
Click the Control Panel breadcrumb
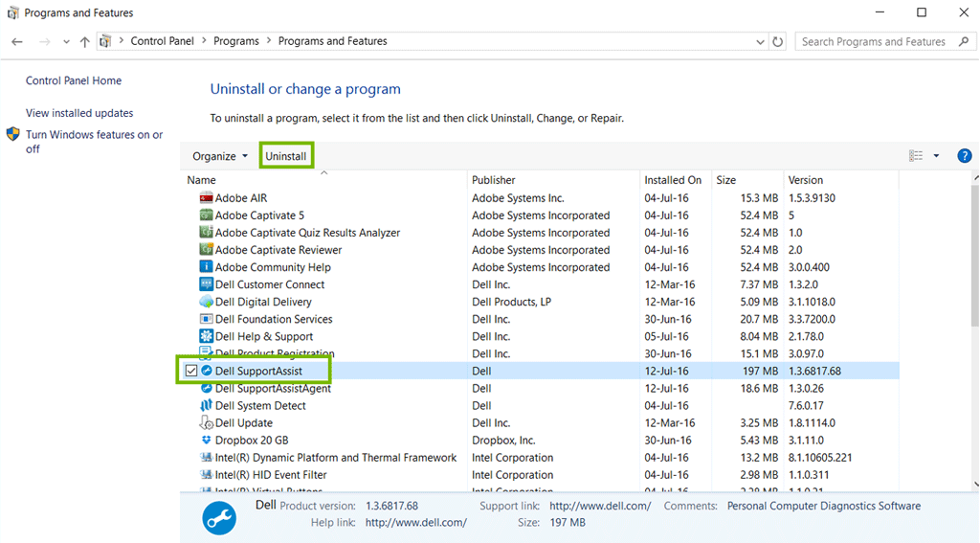click(x=163, y=41)
